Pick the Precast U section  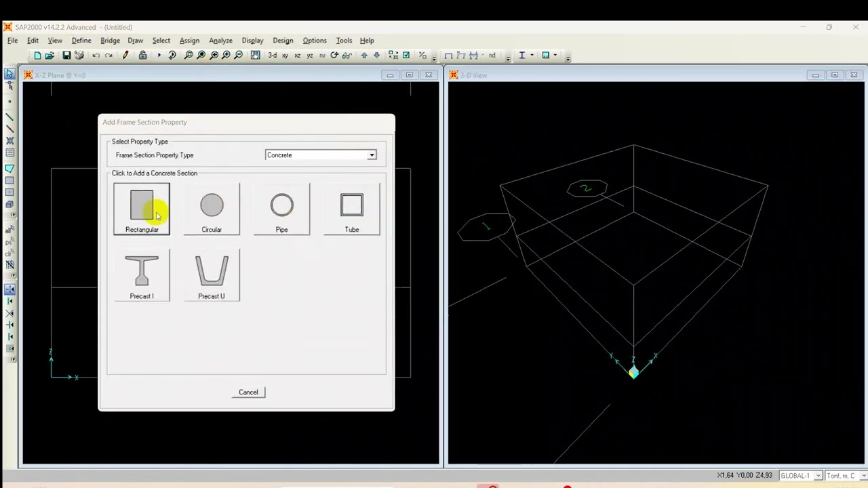[x=212, y=276]
